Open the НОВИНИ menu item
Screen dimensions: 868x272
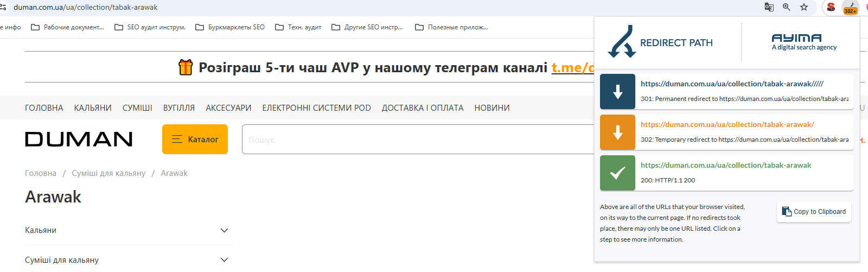tap(492, 108)
